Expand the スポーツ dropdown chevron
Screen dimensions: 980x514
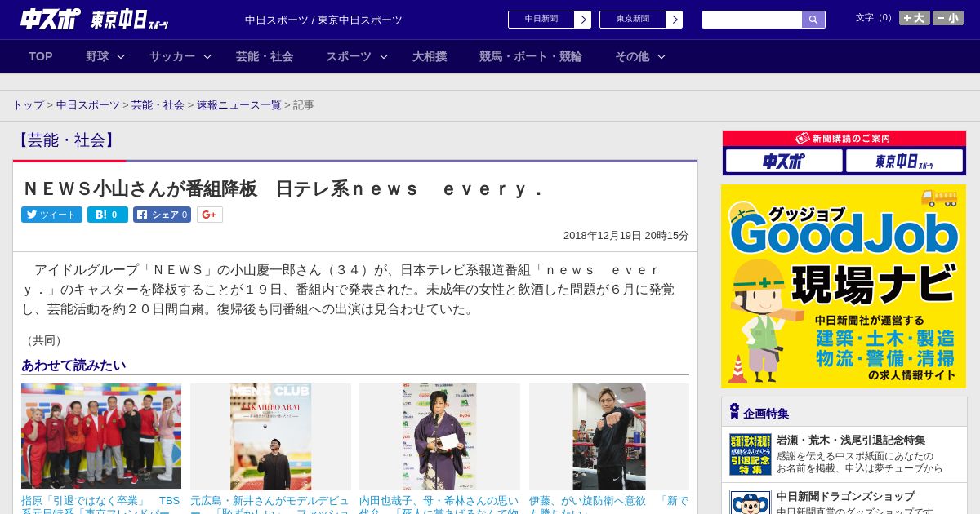coord(384,56)
